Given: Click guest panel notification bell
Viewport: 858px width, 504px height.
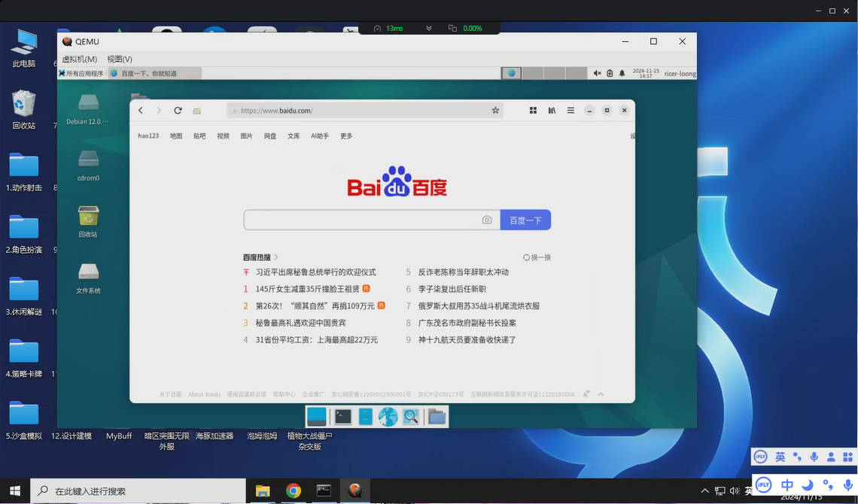Looking at the screenshot, I should point(622,73).
